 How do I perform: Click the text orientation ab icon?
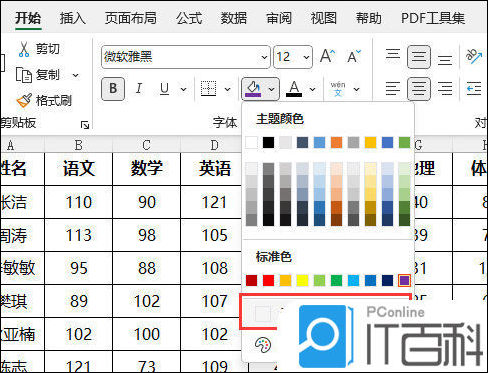point(474,57)
